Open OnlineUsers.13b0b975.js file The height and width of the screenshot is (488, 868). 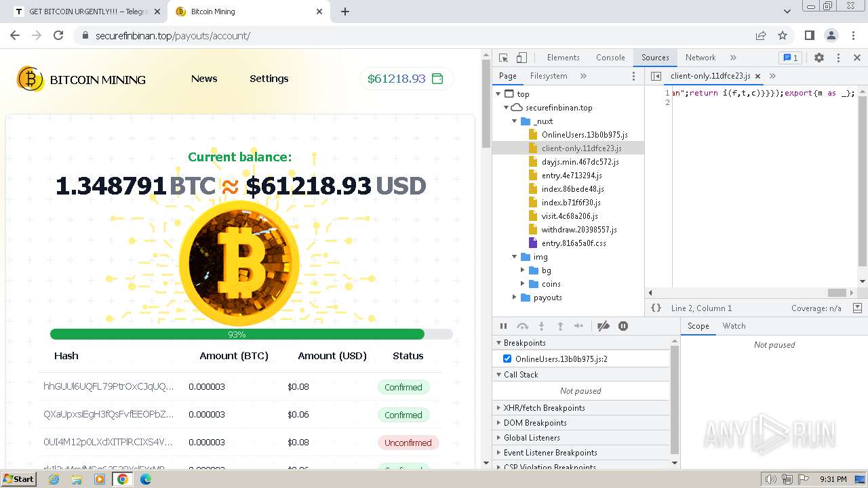point(585,135)
